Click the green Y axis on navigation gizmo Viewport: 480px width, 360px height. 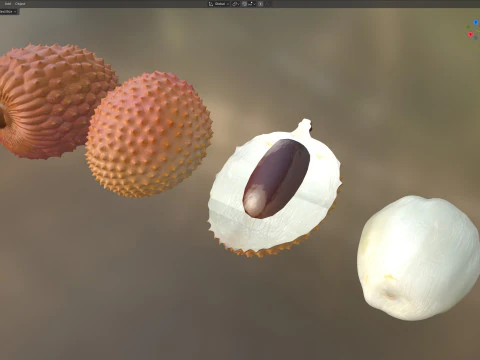point(468,27)
